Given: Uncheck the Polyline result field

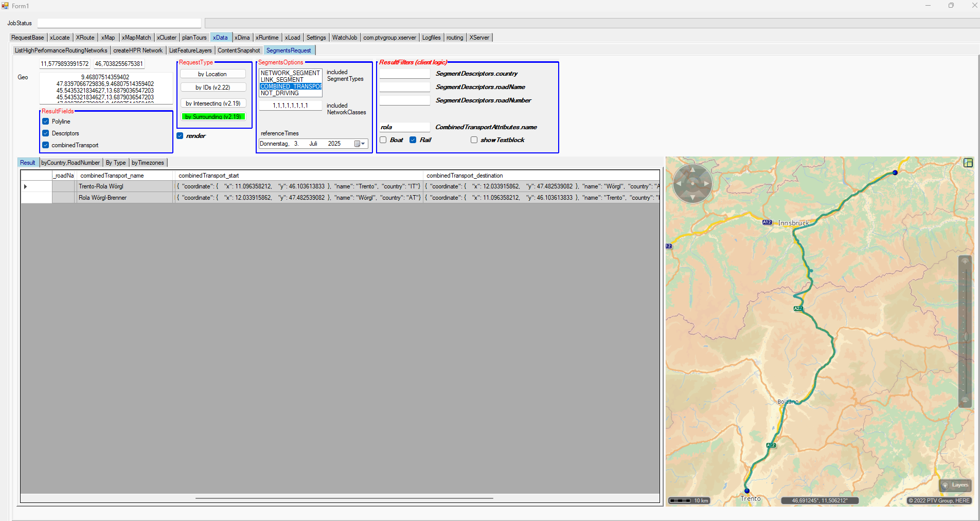Looking at the screenshot, I should coord(46,121).
